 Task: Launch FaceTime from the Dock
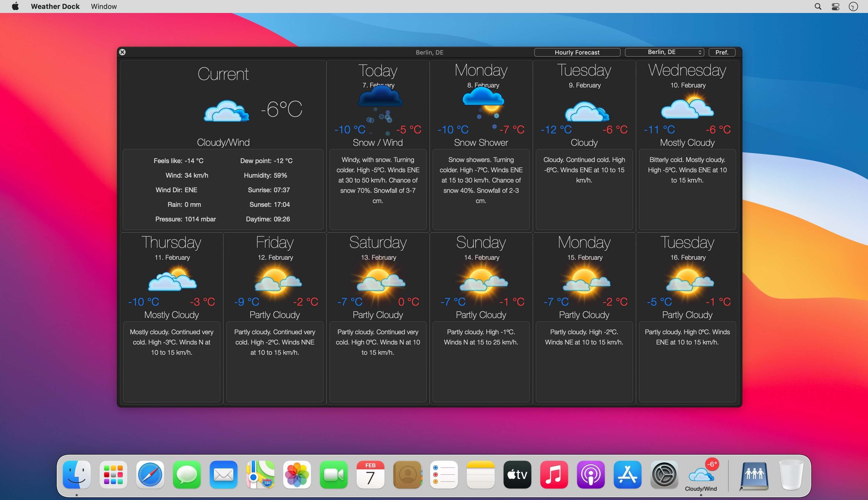(x=334, y=474)
